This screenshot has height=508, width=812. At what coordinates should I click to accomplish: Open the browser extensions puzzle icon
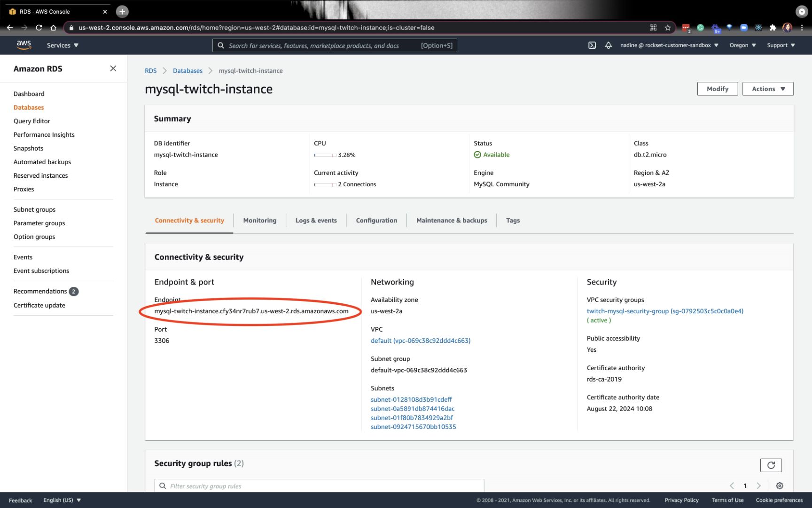coord(773,28)
